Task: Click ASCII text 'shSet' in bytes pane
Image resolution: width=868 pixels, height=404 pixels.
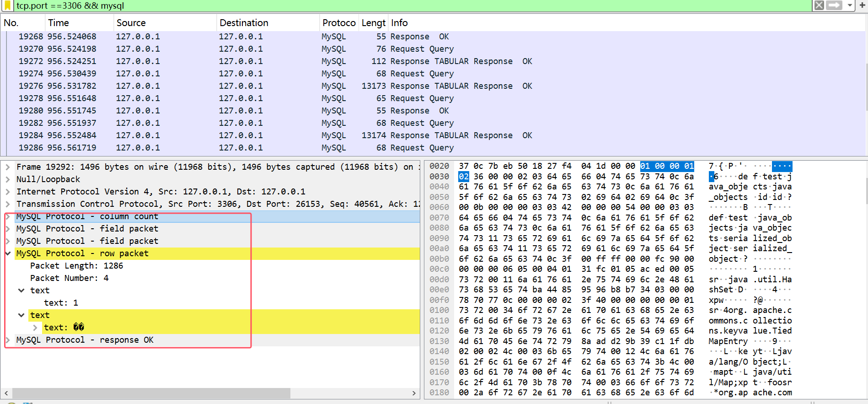Action: [721, 290]
